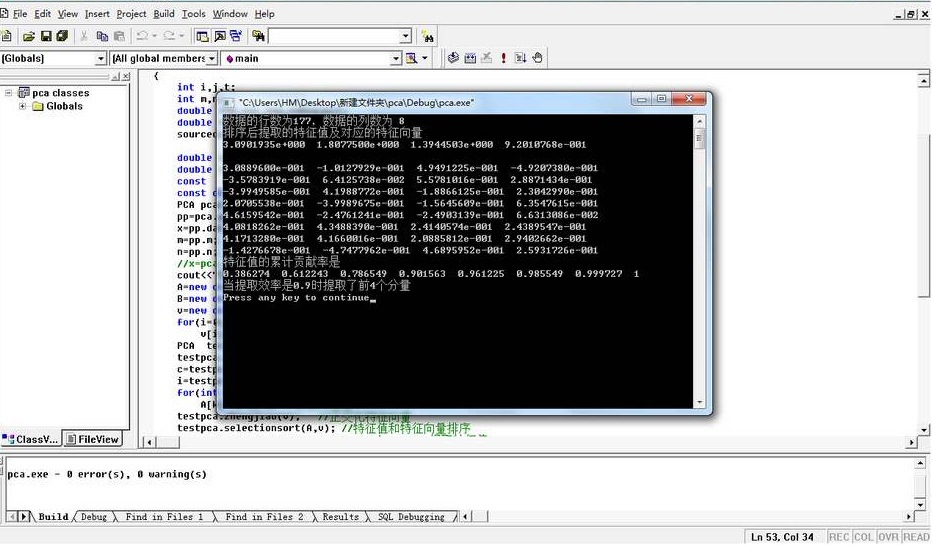The image size is (932, 545).
Task: Expand the pca classes tree node
Action: coord(10,93)
